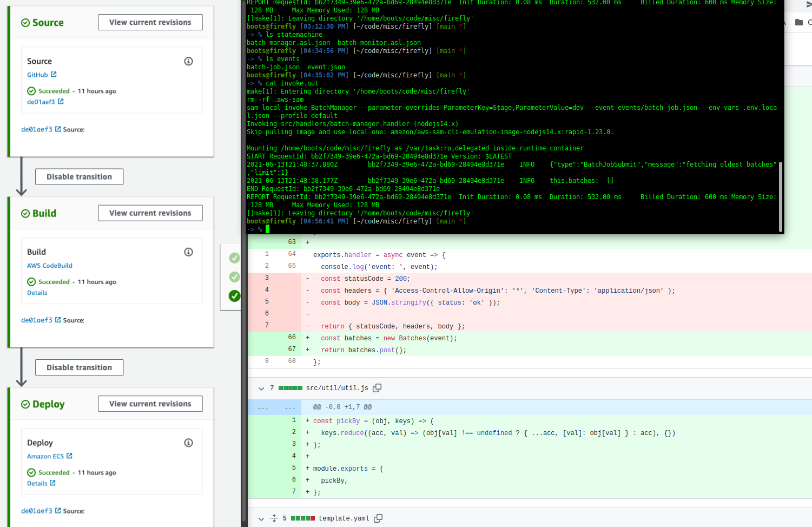The image size is (812, 527).
Task: Click the info icon in Deploy action card
Action: tap(188, 443)
